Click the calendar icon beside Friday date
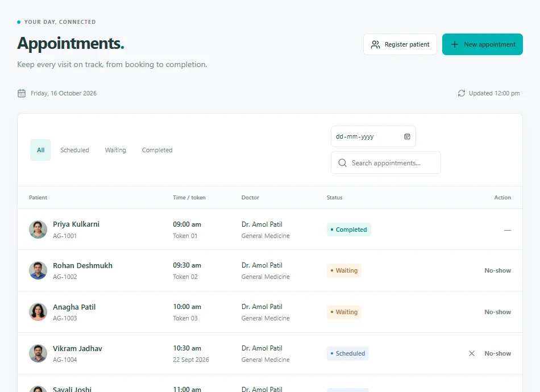Screen dimensions: 540x392 pyautogui.click(x=22, y=93)
